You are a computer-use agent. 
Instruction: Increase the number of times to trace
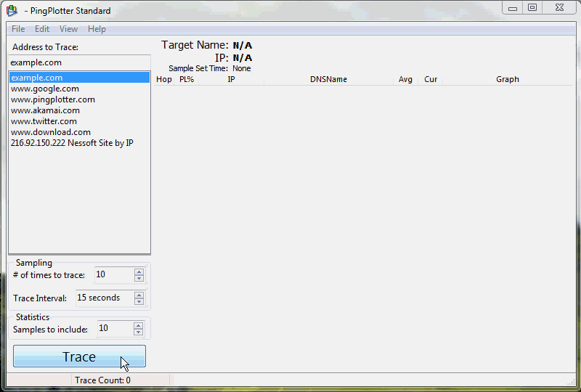(139, 271)
